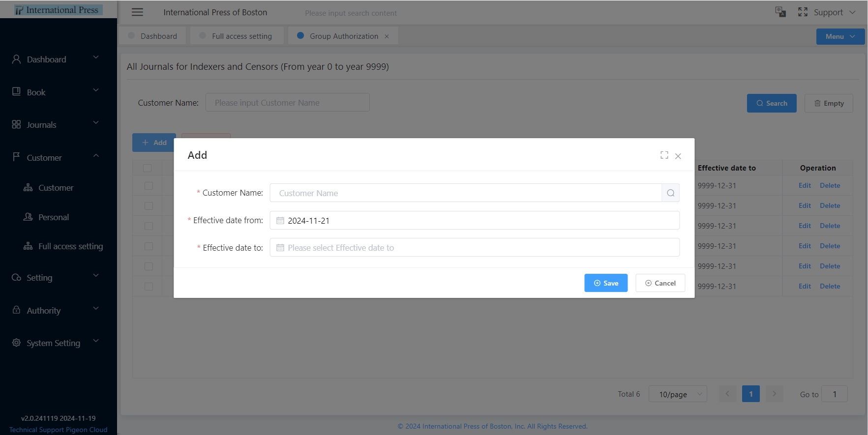Close the Group Authorization tab
The image size is (868, 435).
387,36
